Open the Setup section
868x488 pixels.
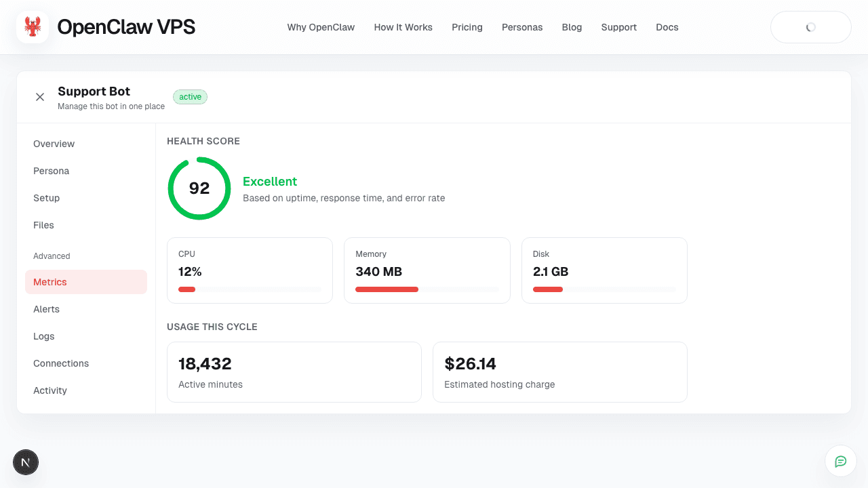point(46,198)
